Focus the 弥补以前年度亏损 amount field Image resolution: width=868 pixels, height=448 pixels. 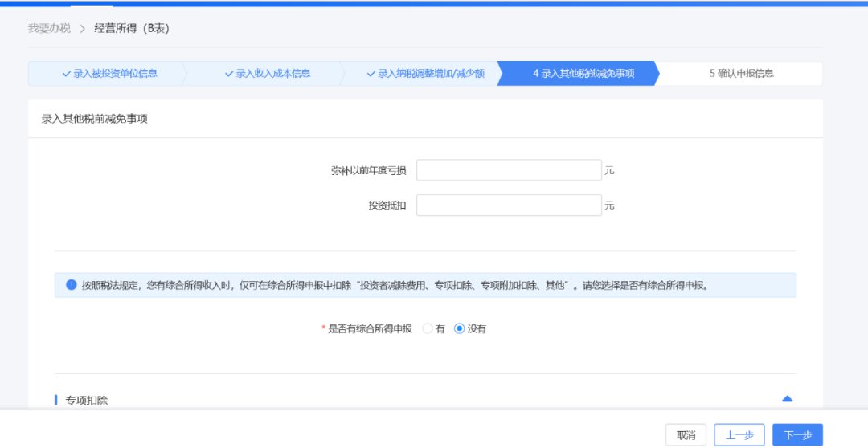point(509,170)
